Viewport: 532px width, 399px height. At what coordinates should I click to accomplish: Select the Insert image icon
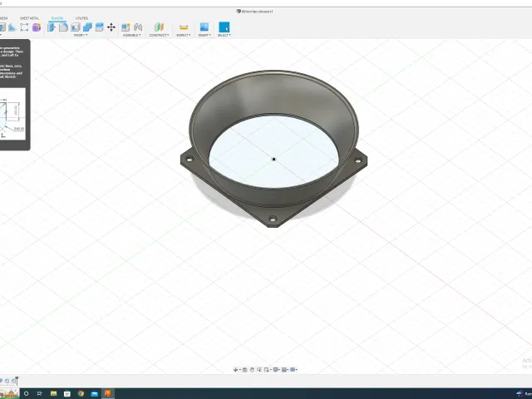point(204,27)
